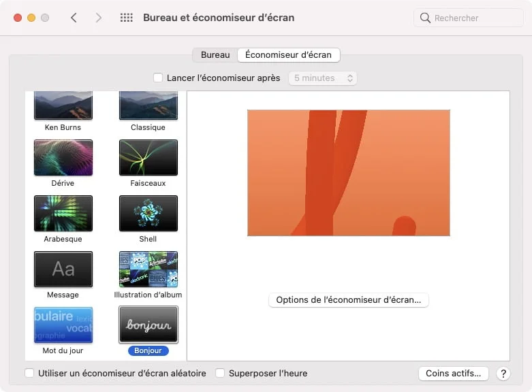Pick the Arabesque screensaver thumbnail
The height and width of the screenshot is (392, 532).
coord(63,213)
